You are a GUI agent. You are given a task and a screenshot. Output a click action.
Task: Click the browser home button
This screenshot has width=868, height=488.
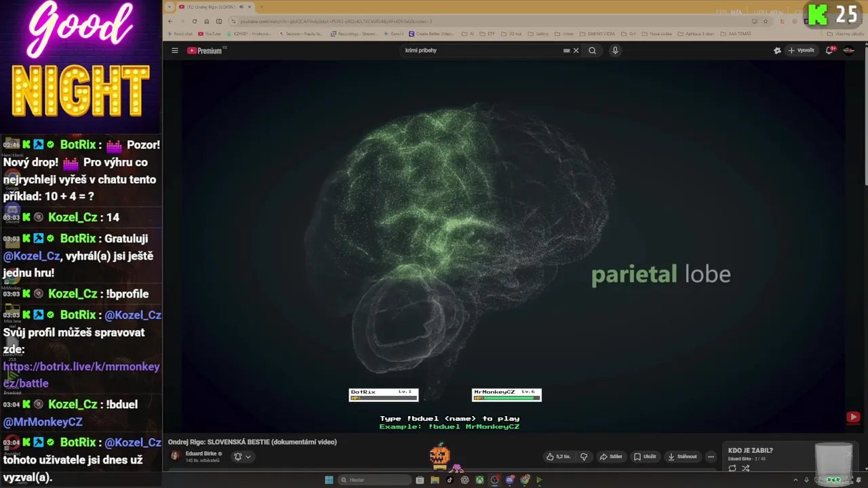207,21
